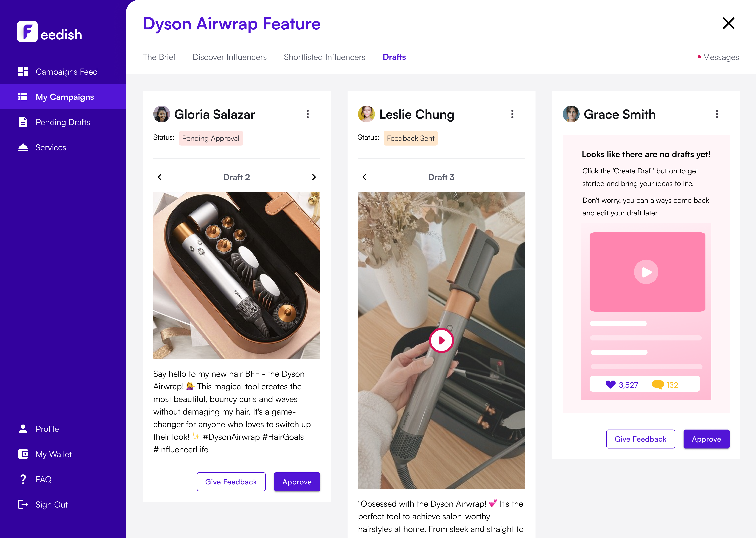Select My Campaigns in sidebar
756x538 pixels.
[x=63, y=97]
